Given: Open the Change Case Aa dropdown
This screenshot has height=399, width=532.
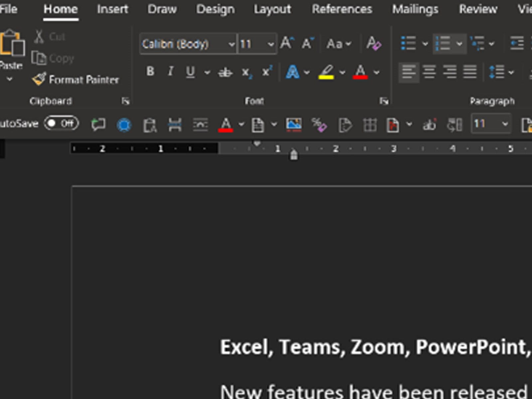Looking at the screenshot, I should pyautogui.click(x=338, y=44).
